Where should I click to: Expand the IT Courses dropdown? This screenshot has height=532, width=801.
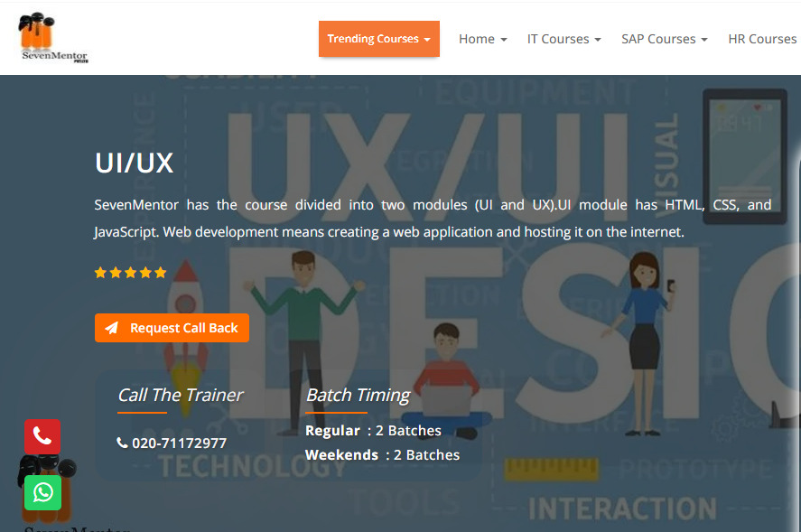pos(563,39)
